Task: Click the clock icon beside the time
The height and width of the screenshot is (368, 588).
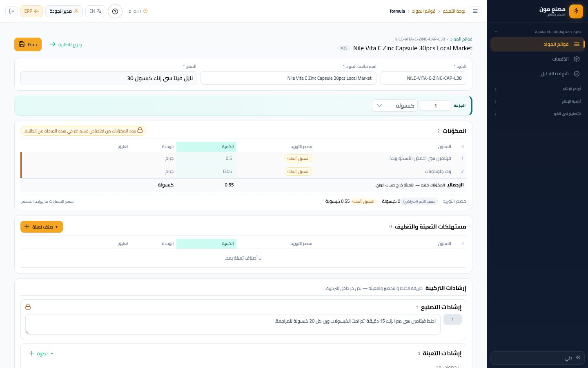Action: click(x=146, y=11)
